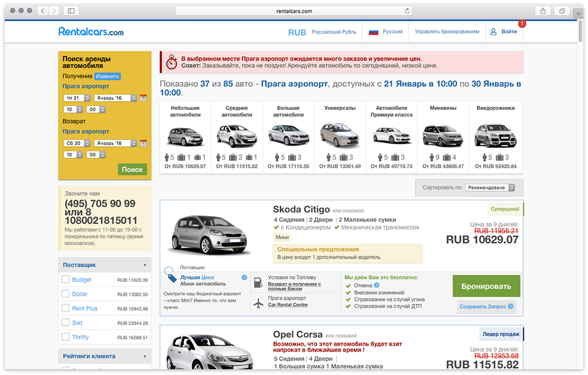Tick the Rent Plus supplier checkbox

[66, 308]
